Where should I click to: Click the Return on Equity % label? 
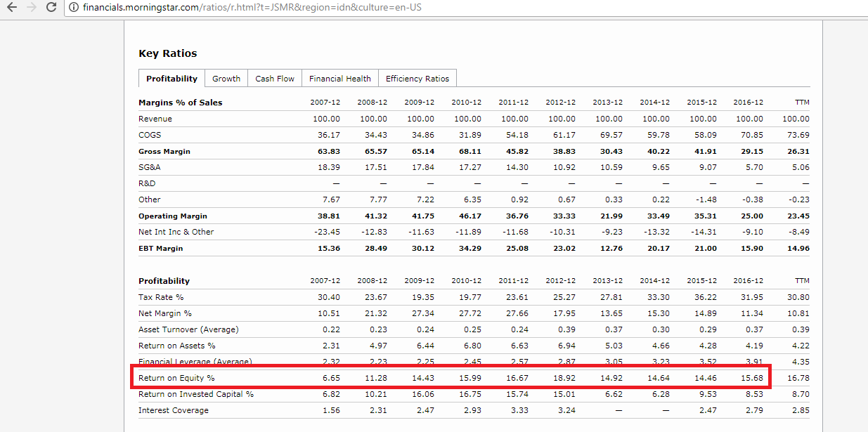[176, 378]
